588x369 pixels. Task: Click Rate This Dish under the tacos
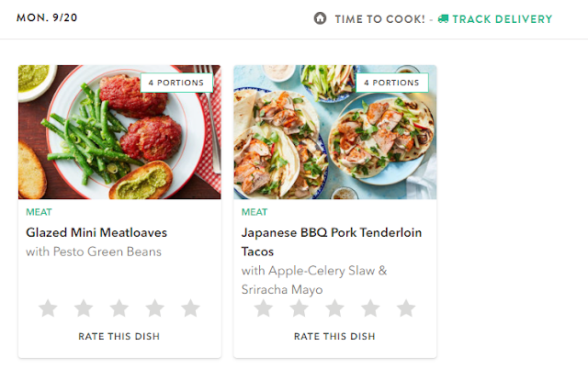(x=334, y=336)
